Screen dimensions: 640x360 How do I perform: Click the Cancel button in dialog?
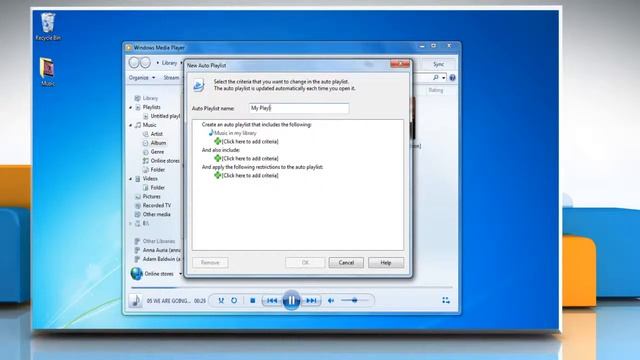tap(346, 262)
